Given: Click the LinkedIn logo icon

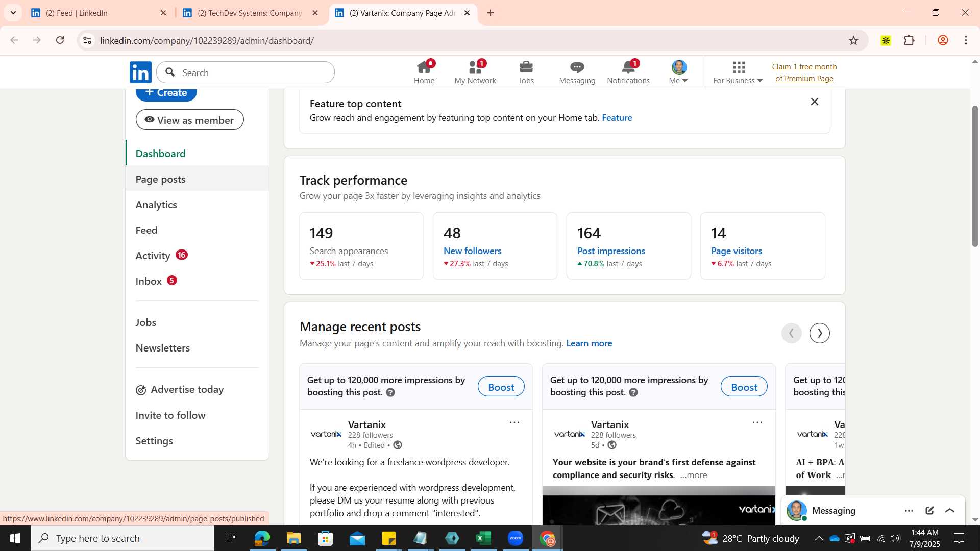Looking at the screenshot, I should pyautogui.click(x=140, y=72).
